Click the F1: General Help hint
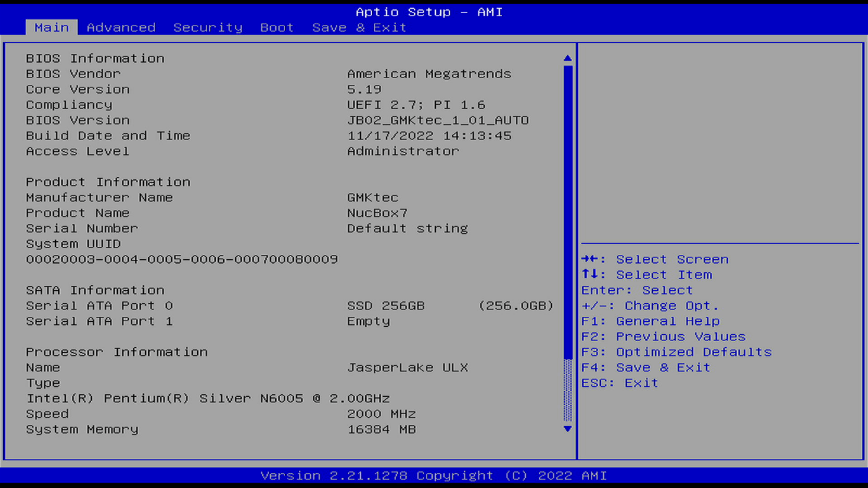This screenshot has height=488, width=868. tap(650, 321)
